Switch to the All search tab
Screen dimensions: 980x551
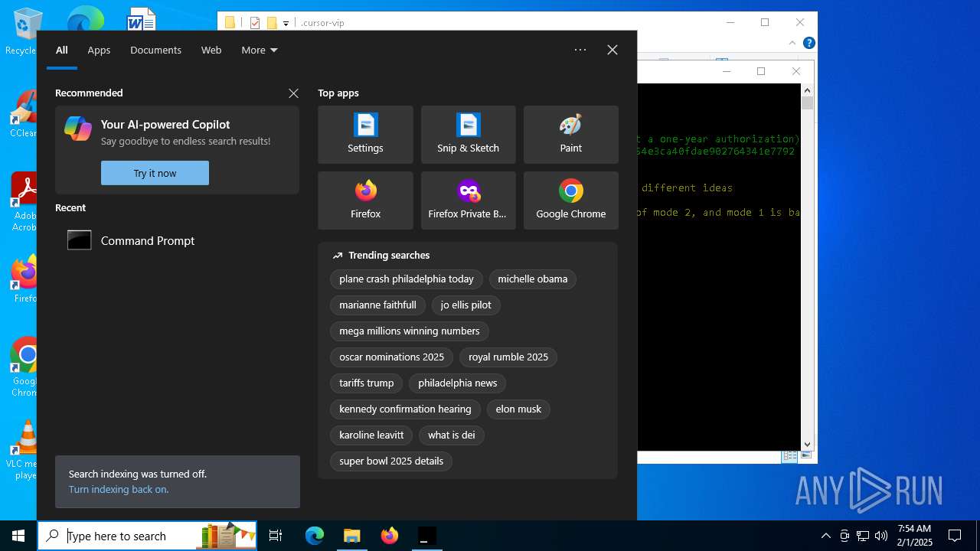(x=62, y=50)
